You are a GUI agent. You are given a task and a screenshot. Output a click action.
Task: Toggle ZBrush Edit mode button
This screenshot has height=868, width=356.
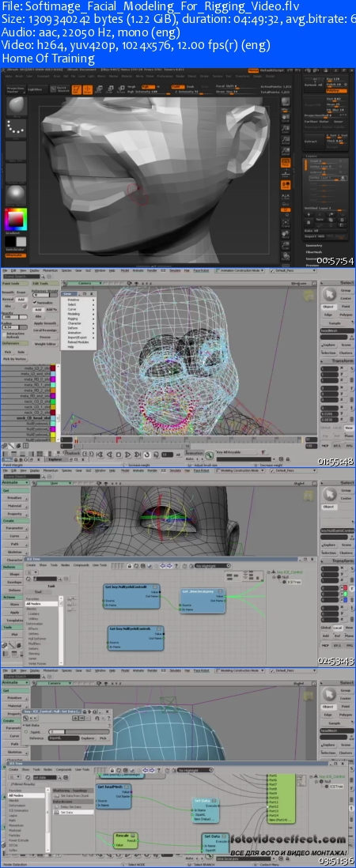click(77, 89)
